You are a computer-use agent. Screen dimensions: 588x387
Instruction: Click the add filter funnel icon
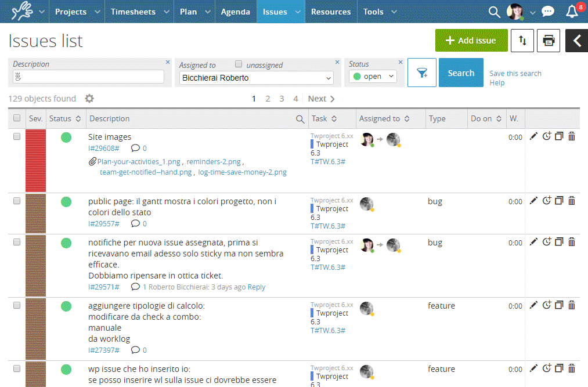tap(422, 73)
